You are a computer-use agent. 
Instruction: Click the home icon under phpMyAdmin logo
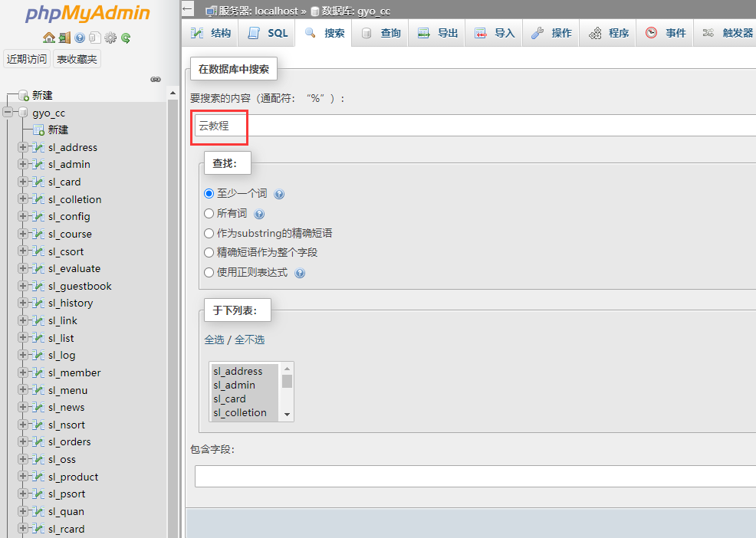[49, 38]
